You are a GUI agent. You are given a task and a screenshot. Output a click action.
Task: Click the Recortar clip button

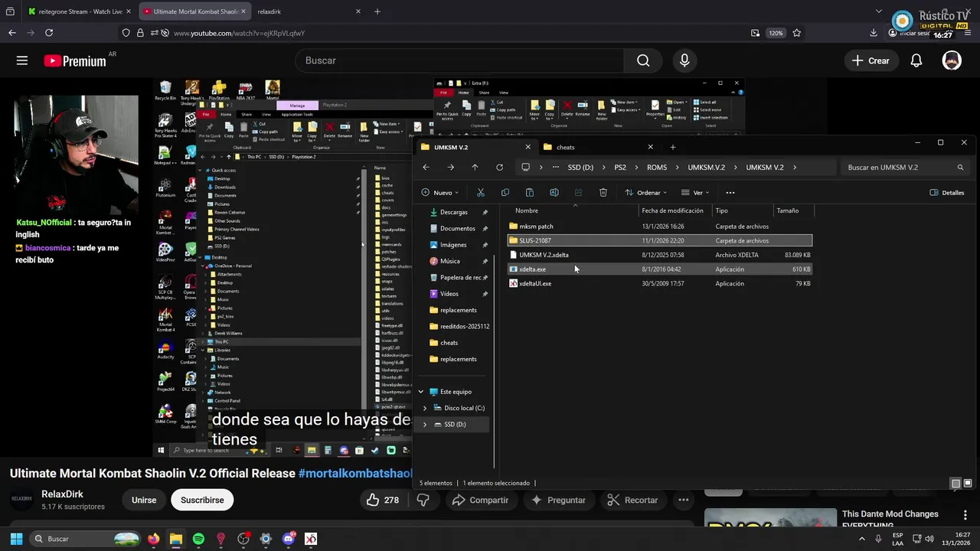632,500
